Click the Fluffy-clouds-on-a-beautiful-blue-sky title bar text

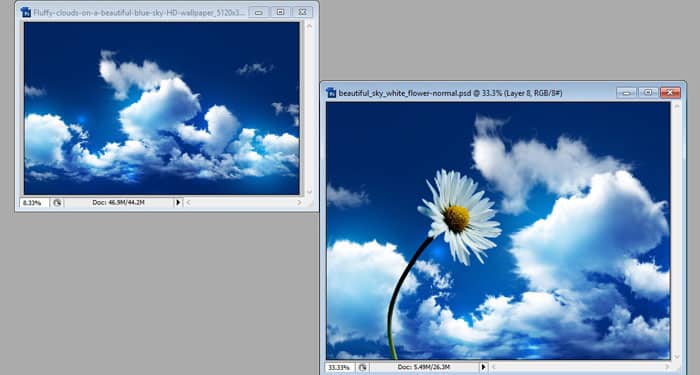click(139, 12)
